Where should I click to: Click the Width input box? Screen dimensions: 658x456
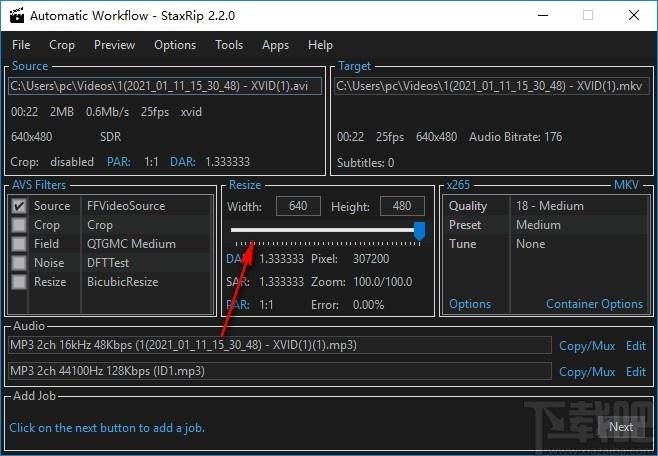(x=298, y=206)
